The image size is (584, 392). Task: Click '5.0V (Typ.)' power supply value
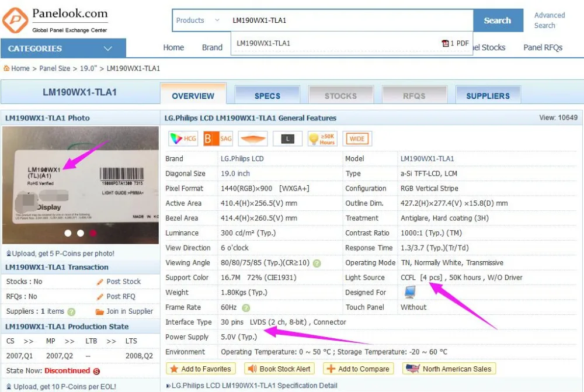coord(239,337)
